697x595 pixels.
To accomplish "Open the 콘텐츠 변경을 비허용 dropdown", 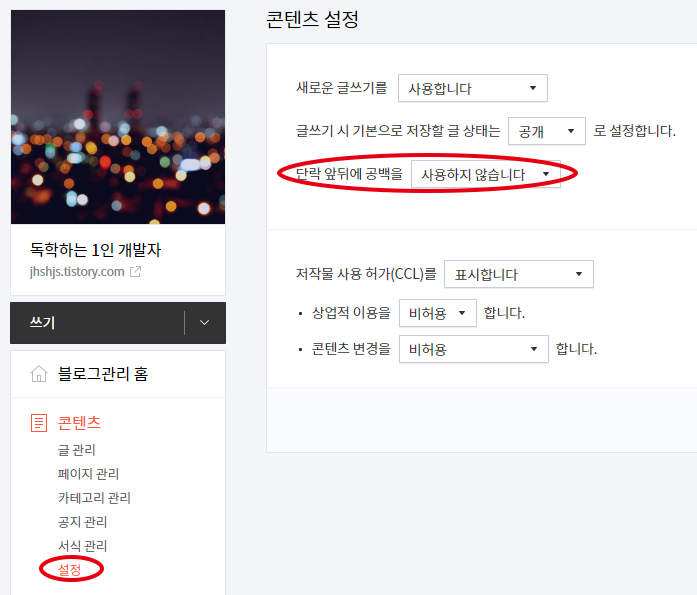I will 473,349.
